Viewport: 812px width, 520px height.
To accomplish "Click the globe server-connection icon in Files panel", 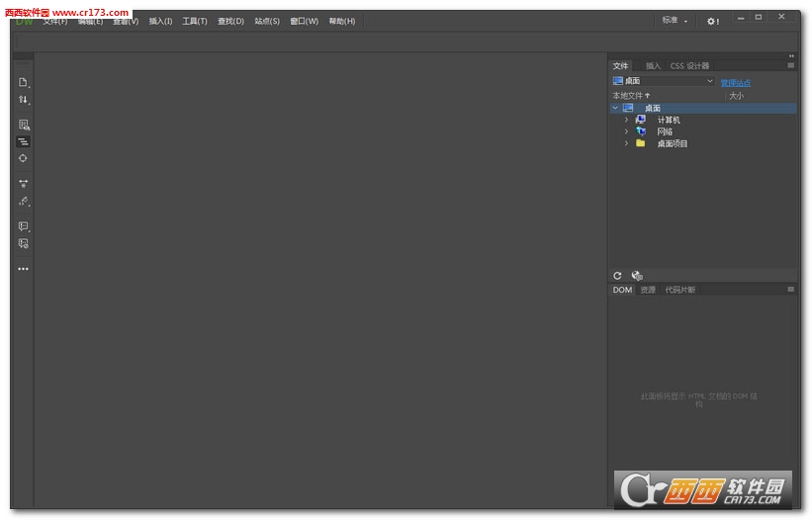I will (x=637, y=276).
